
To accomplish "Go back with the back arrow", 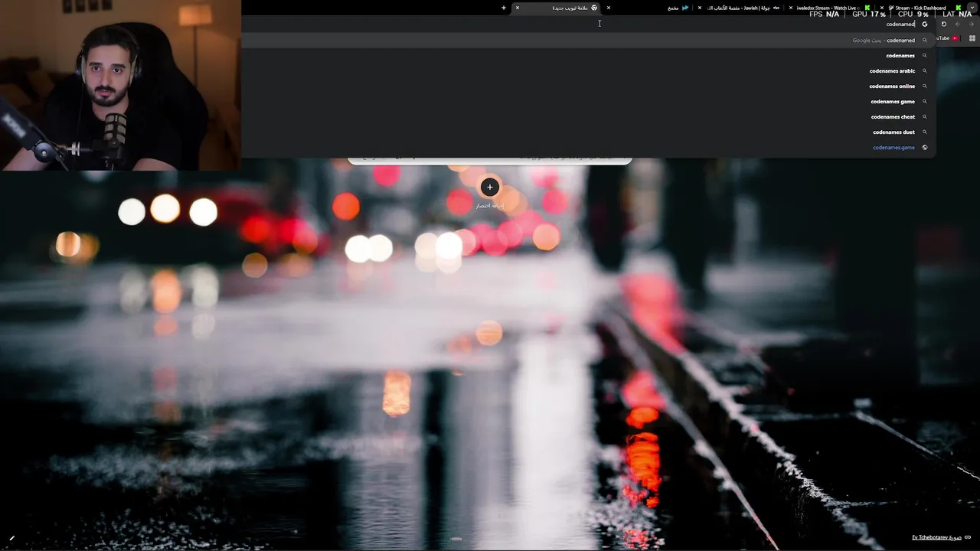I will pos(957,24).
